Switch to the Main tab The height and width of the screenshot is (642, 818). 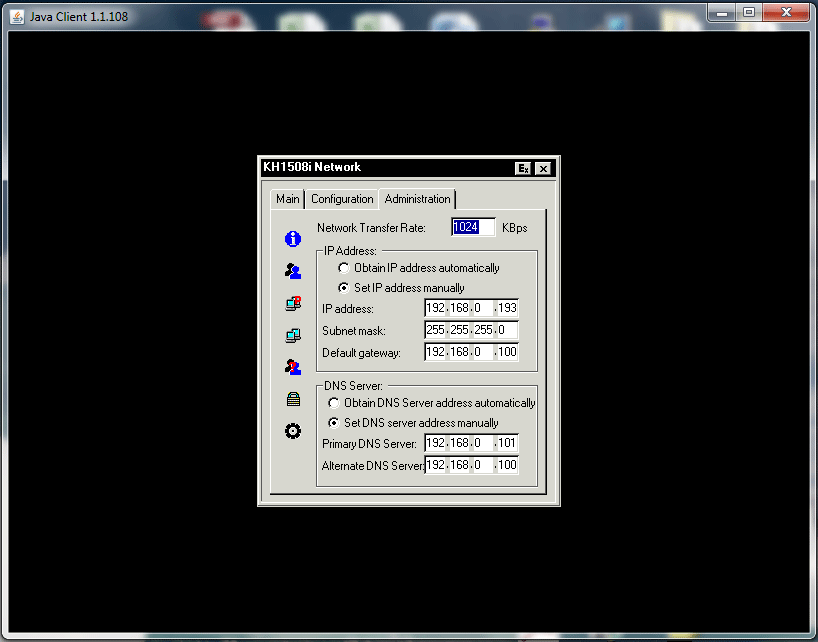coord(288,199)
